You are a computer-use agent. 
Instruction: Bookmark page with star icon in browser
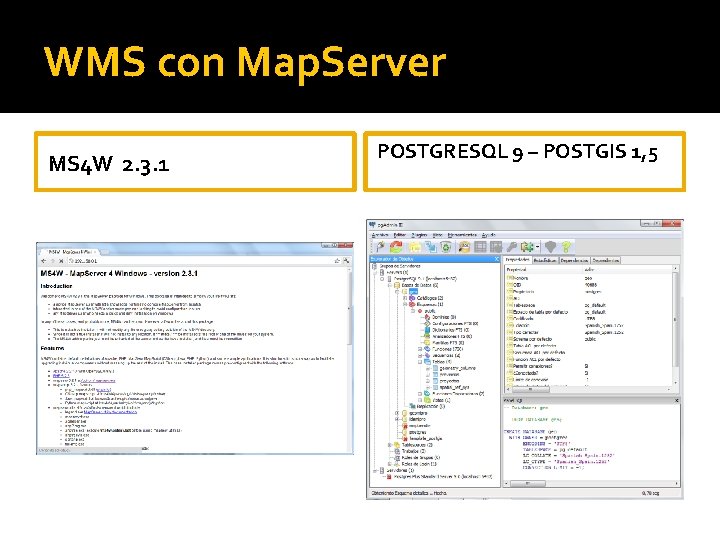(x=337, y=261)
